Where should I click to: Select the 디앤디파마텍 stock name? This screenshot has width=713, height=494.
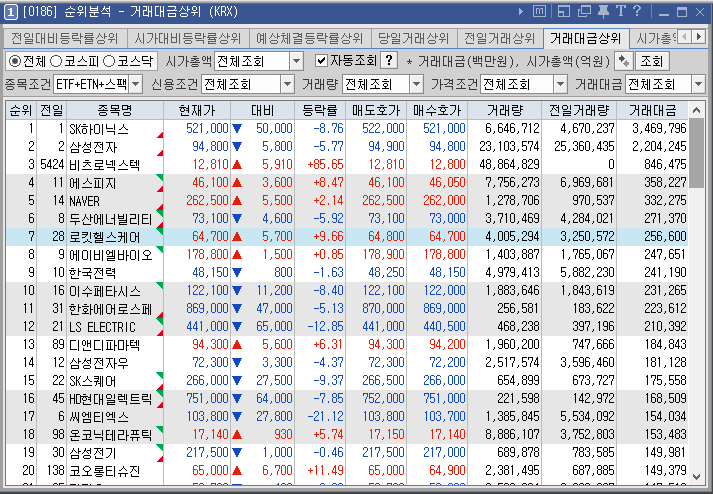pyautogui.click(x=104, y=345)
